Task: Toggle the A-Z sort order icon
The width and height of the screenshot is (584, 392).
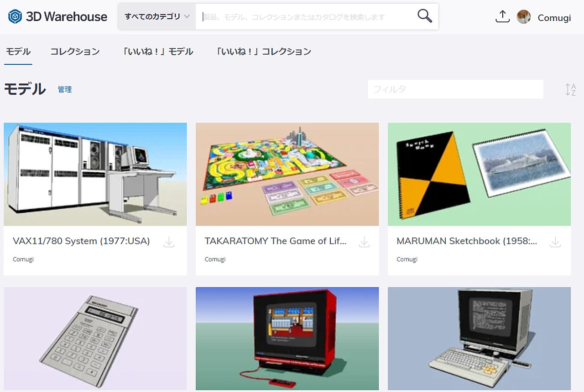Action: click(x=570, y=90)
